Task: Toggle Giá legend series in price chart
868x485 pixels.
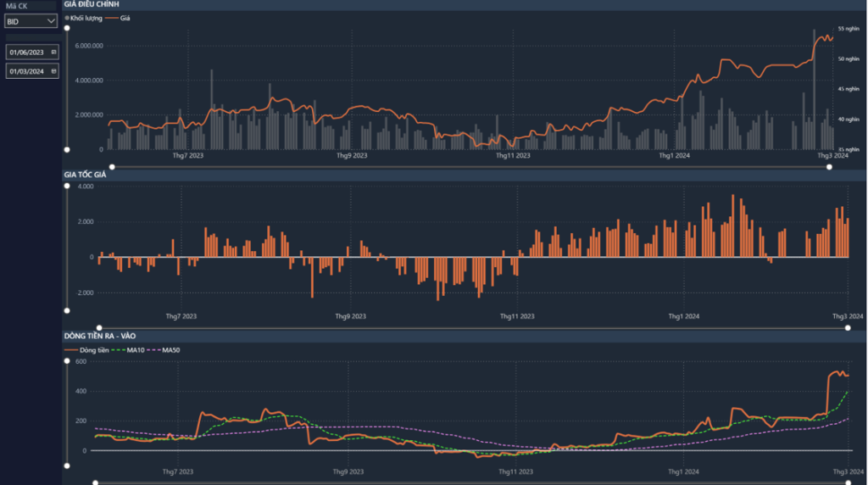Action: [119, 17]
